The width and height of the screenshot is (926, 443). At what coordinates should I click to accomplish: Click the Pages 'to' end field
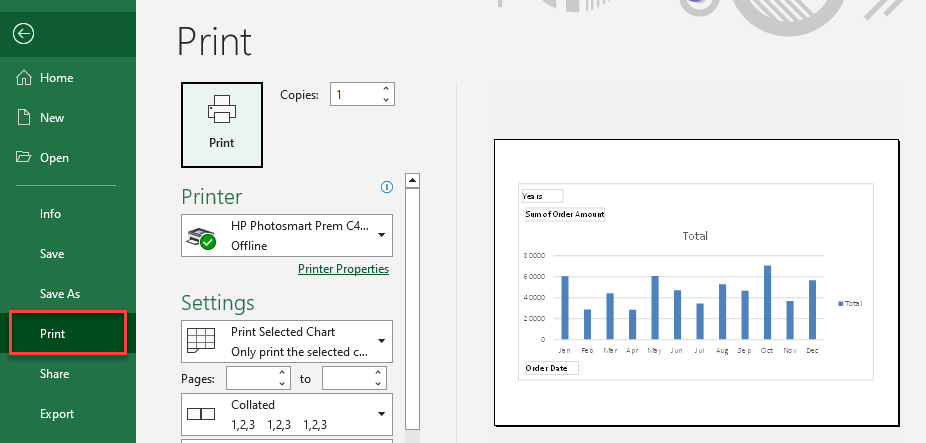pyautogui.click(x=347, y=378)
